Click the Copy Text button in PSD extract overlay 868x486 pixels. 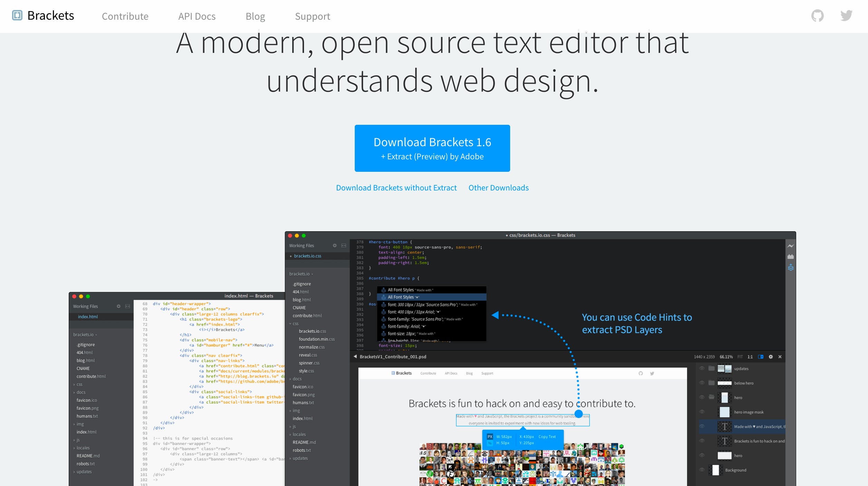tap(545, 436)
